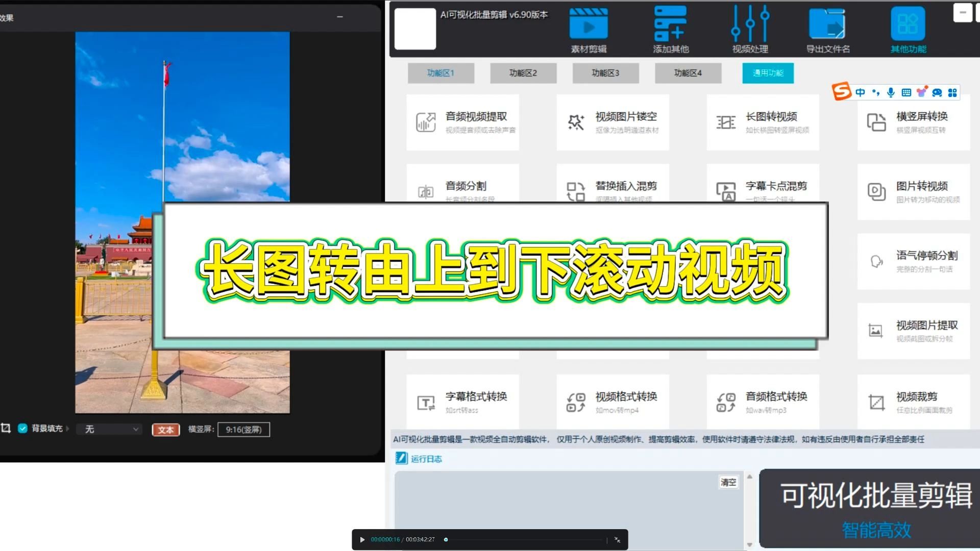The height and width of the screenshot is (551, 980).
Task: Click the Sogou microphone voice input icon
Action: click(x=891, y=92)
